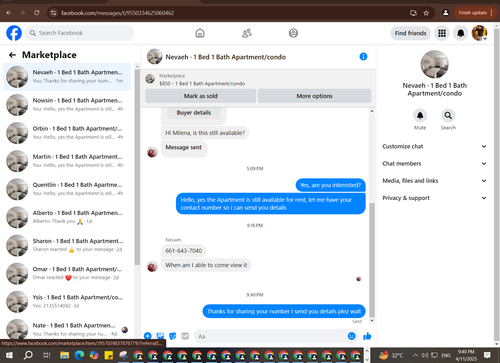Click Finish update in Chrome
This screenshot has height=363, width=500.
click(475, 13)
